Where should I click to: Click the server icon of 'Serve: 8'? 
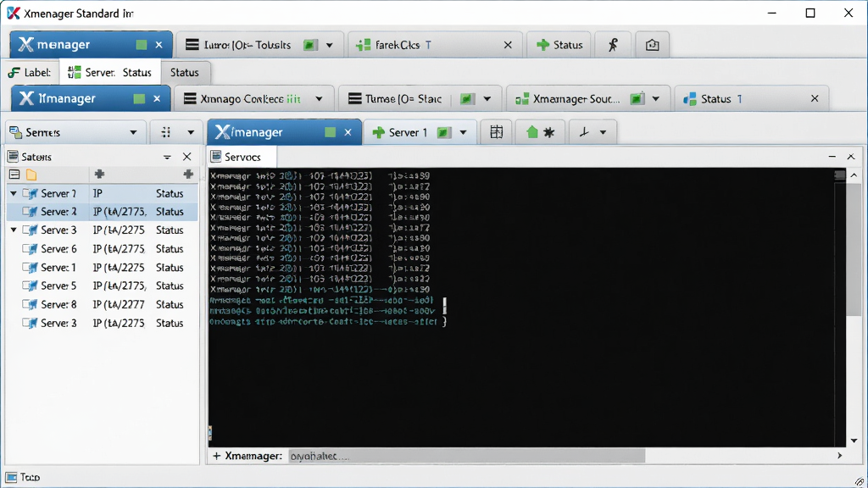tap(30, 305)
